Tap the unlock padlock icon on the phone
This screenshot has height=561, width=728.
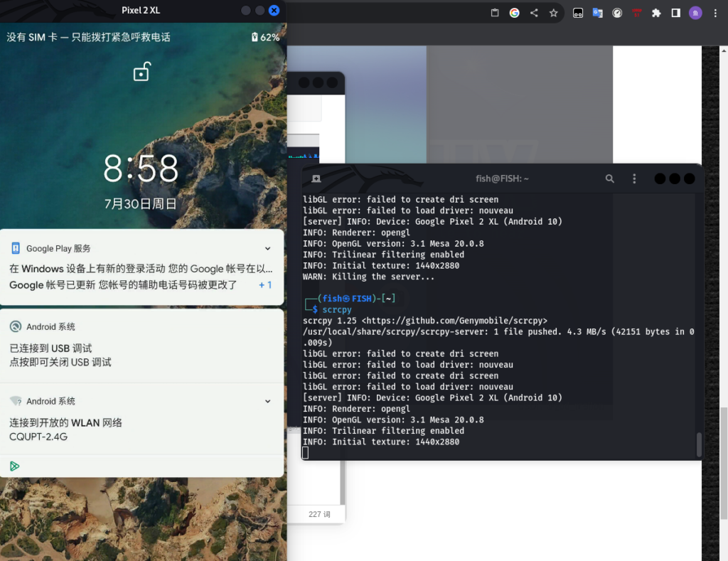click(141, 72)
